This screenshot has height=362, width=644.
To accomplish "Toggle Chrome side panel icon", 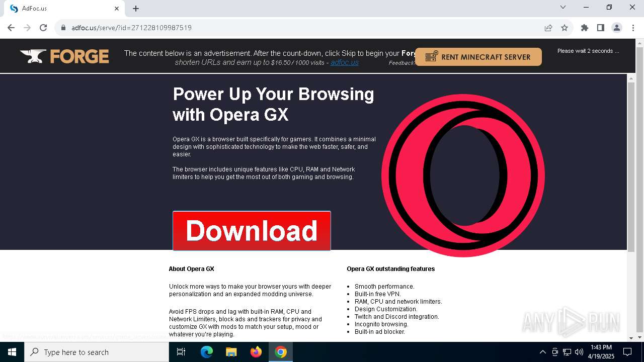I will (601, 28).
